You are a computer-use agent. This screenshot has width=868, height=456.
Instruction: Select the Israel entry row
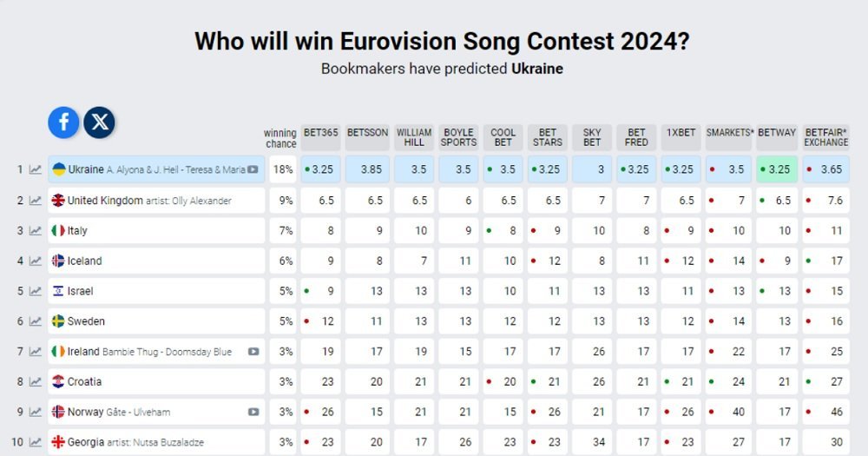click(x=156, y=291)
